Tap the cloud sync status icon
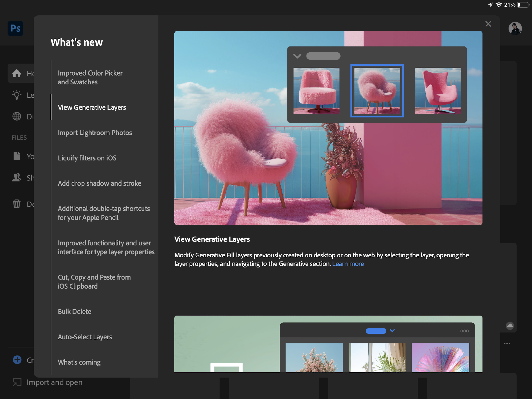This screenshot has height=399, width=532. tap(510, 326)
